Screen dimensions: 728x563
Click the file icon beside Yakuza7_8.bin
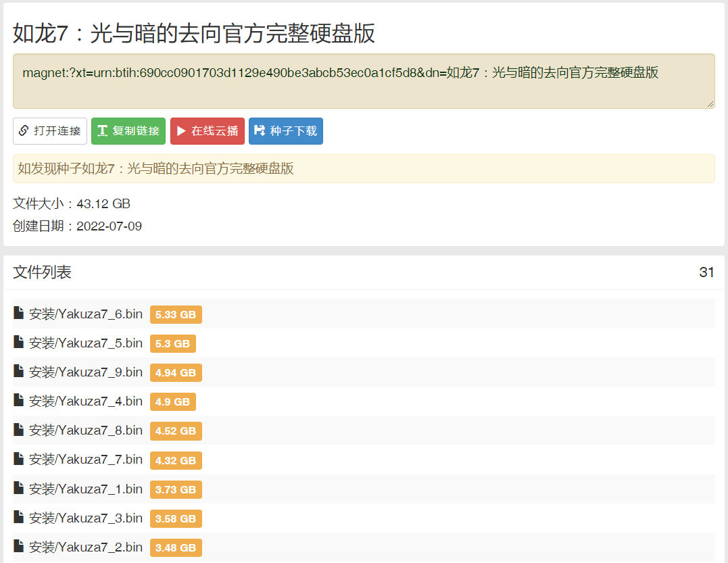tap(18, 429)
